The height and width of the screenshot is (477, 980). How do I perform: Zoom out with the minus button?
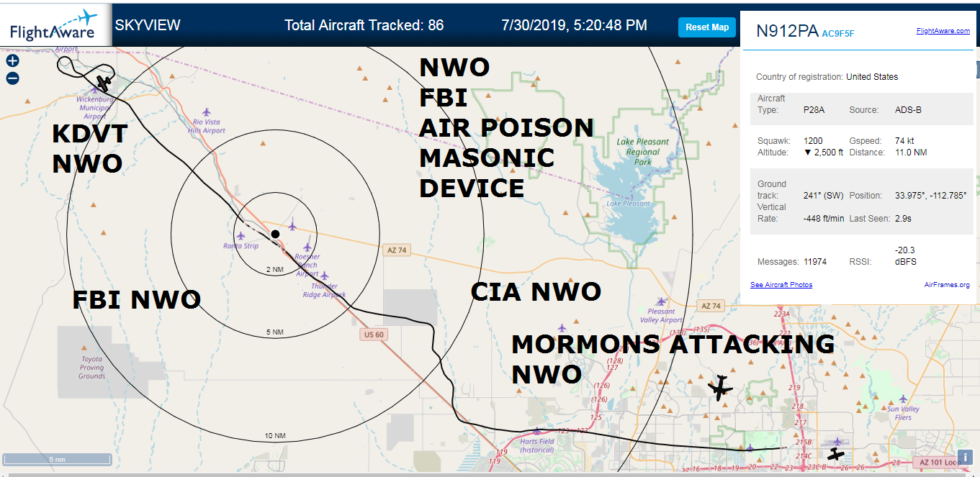12,78
